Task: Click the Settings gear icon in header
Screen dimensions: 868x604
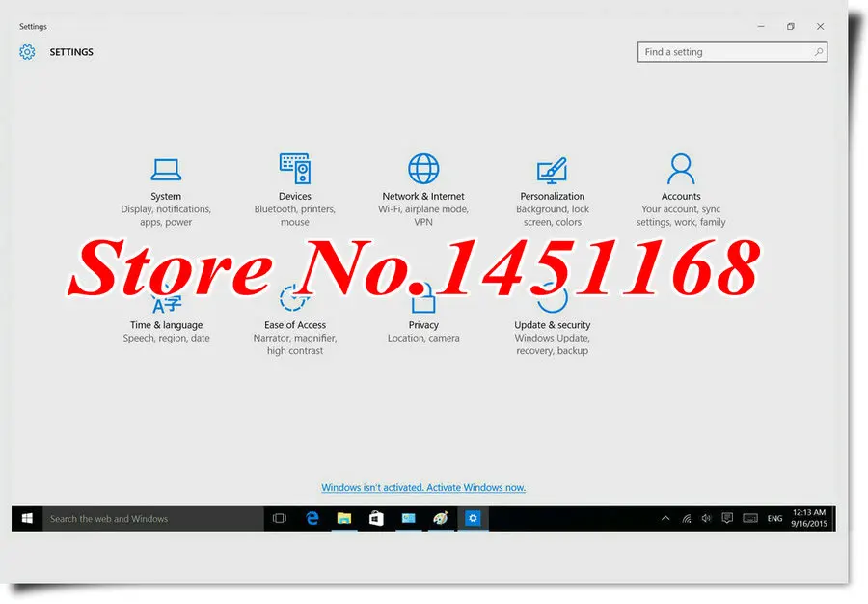Action: [x=27, y=52]
